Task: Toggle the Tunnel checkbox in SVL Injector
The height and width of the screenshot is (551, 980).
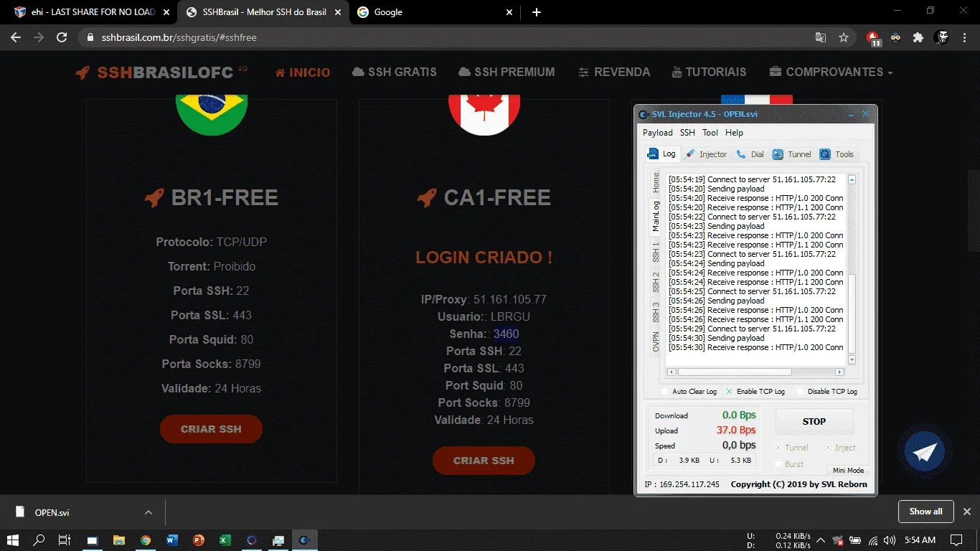Action: coord(778,448)
